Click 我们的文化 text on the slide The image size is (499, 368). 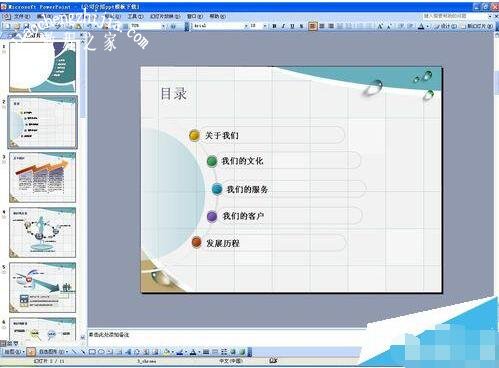point(242,161)
